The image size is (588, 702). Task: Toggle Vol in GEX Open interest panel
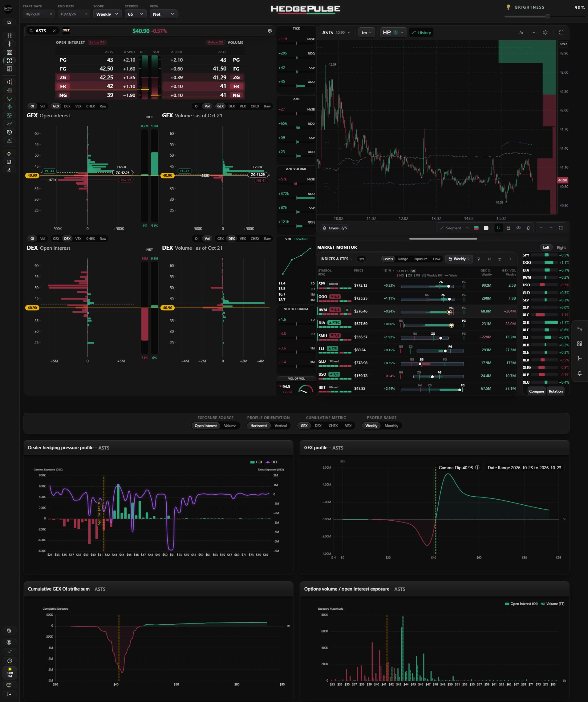tap(43, 106)
